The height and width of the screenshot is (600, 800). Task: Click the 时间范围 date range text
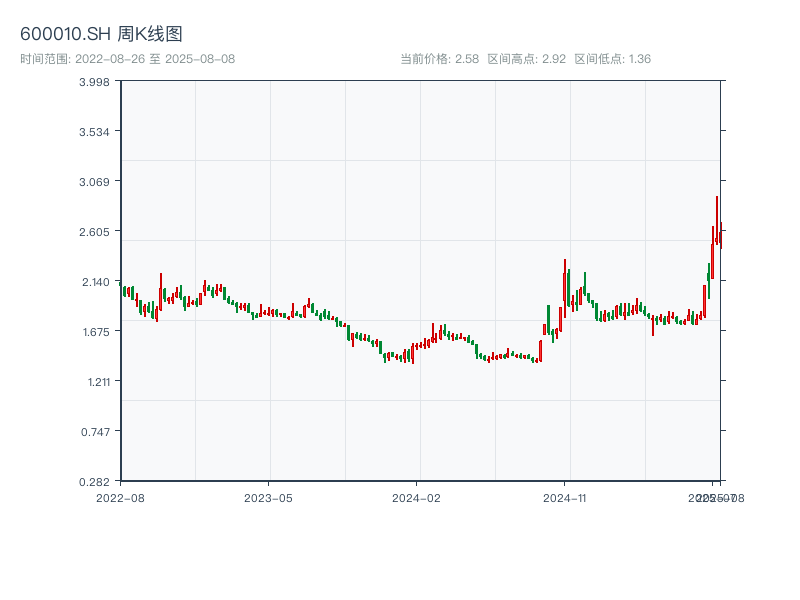[x=127, y=59]
